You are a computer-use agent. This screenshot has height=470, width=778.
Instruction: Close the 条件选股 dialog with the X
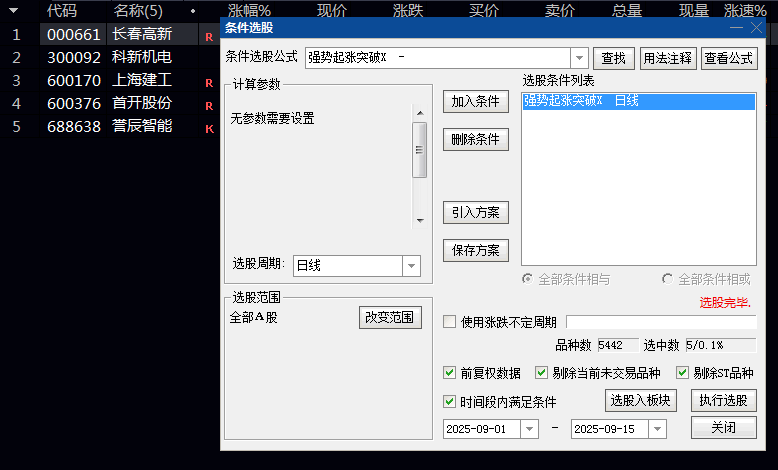(x=756, y=28)
